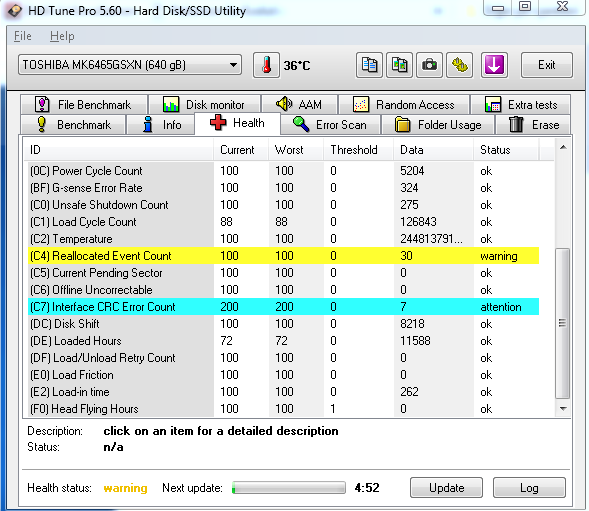Switch to the Disk monitor tab

pyautogui.click(x=205, y=104)
